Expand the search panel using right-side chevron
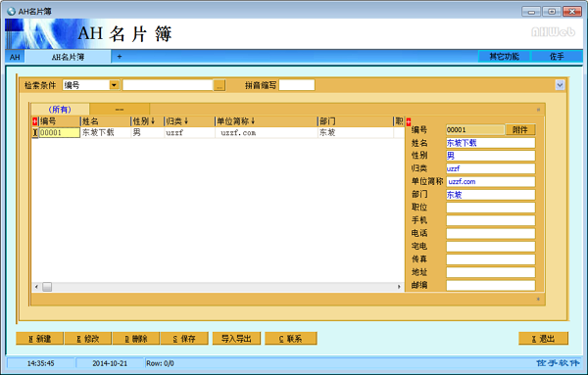 pyautogui.click(x=560, y=85)
